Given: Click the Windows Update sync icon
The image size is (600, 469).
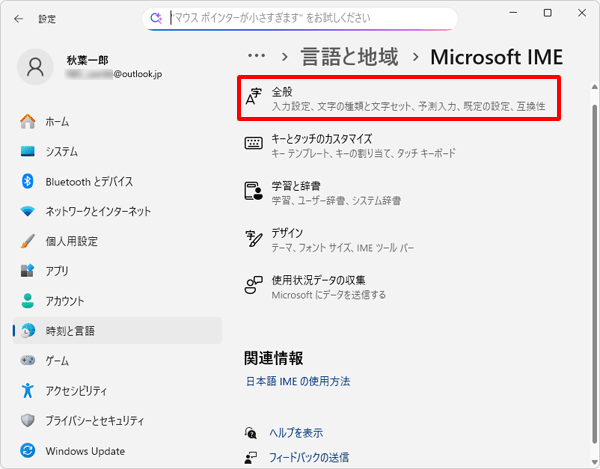Looking at the screenshot, I should pyautogui.click(x=28, y=451).
